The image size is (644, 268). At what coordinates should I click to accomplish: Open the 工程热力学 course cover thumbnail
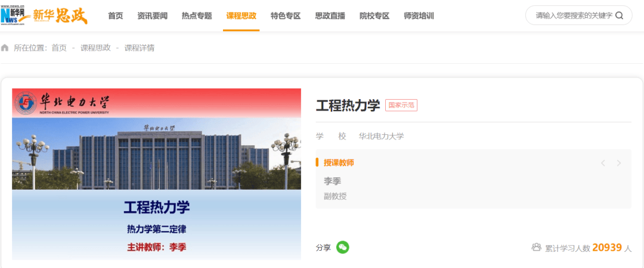coord(156,174)
